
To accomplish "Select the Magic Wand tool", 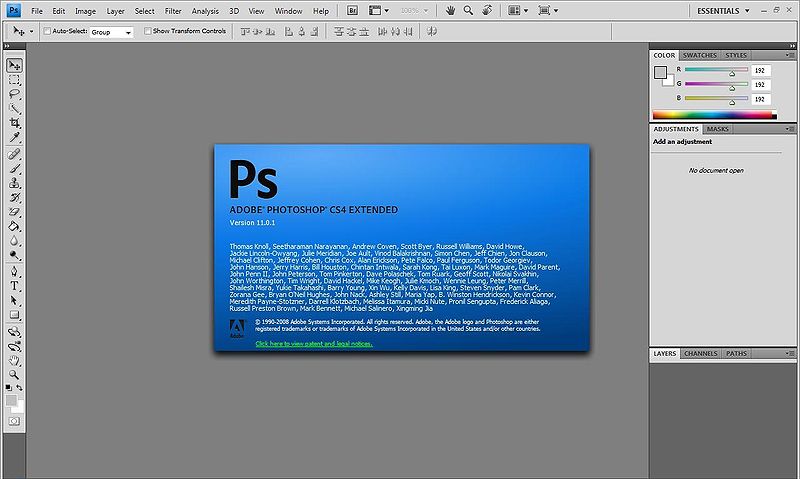I will coord(14,109).
